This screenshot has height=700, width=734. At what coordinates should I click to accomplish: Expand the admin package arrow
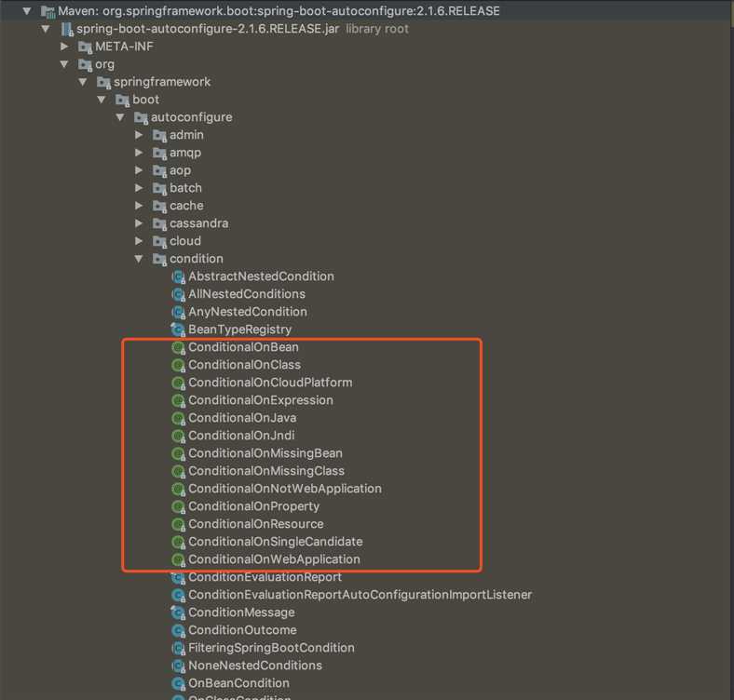point(139,135)
